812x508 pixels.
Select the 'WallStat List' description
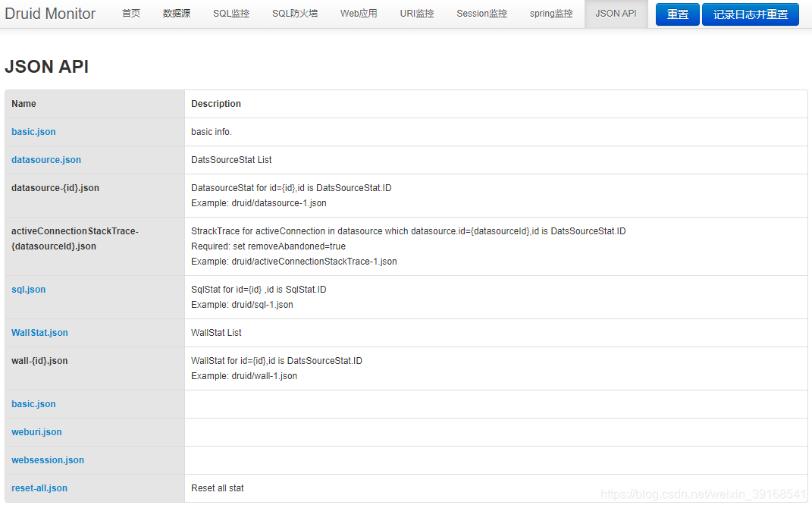217,332
